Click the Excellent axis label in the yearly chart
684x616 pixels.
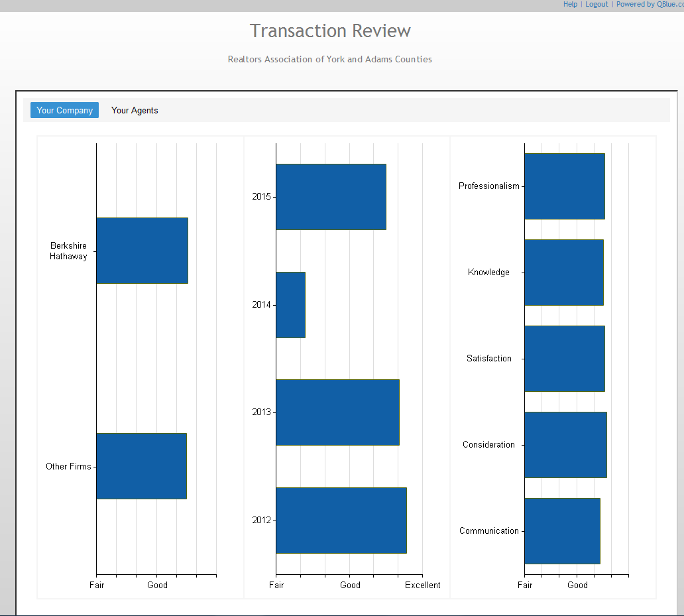tap(422, 585)
